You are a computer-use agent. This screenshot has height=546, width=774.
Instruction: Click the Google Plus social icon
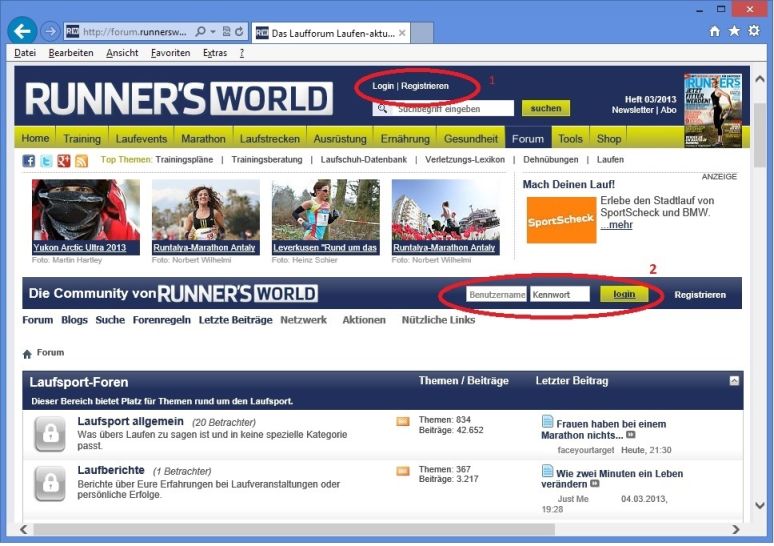(x=63, y=161)
